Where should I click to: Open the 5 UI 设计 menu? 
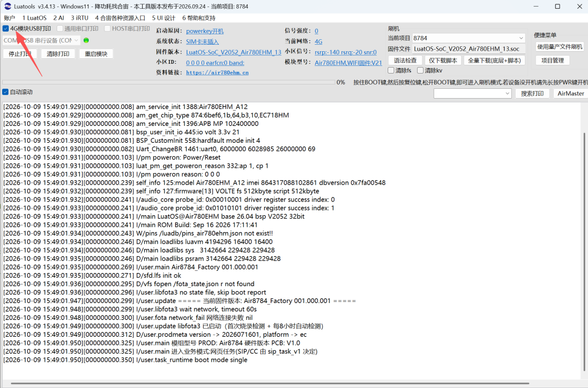point(163,18)
